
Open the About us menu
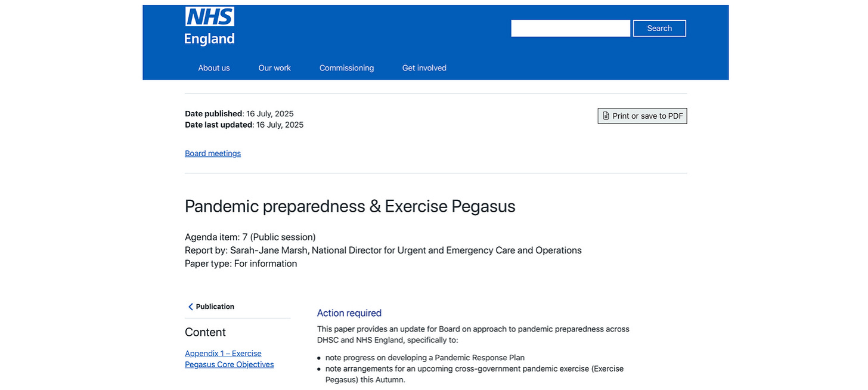pyautogui.click(x=214, y=68)
